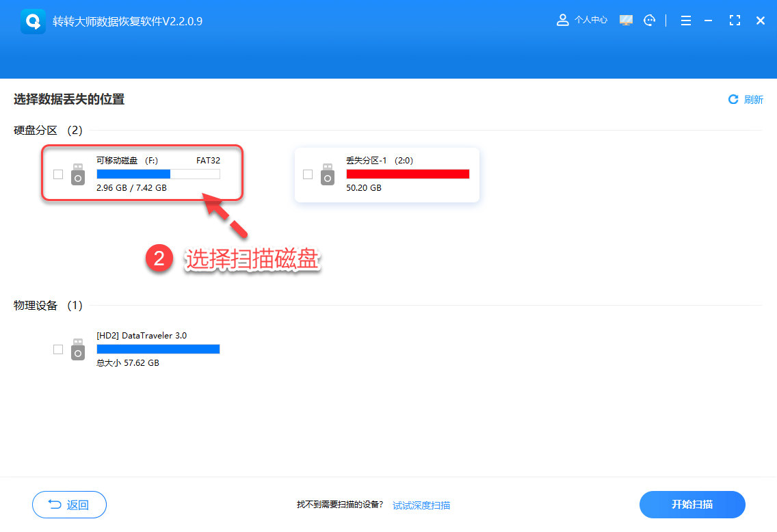
Task: Open the 个人中心 menu
Action: (590, 20)
